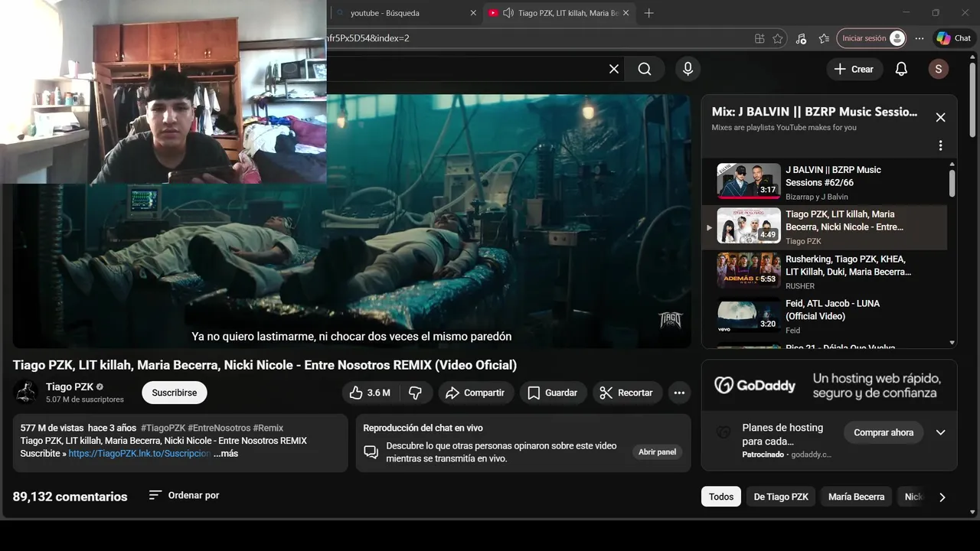This screenshot has height=551, width=980.
Task: Open the Mix playlist options (three dots)
Action: (x=940, y=145)
